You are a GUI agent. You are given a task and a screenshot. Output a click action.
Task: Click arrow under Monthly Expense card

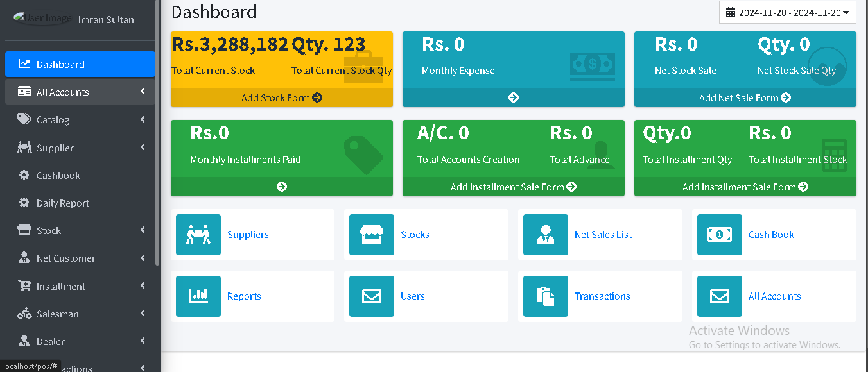[x=513, y=97]
